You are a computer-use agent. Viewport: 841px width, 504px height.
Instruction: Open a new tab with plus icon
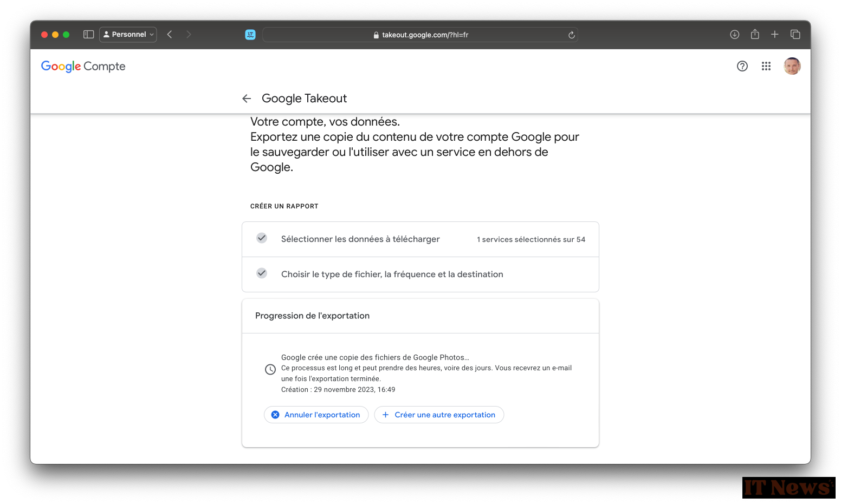(775, 34)
